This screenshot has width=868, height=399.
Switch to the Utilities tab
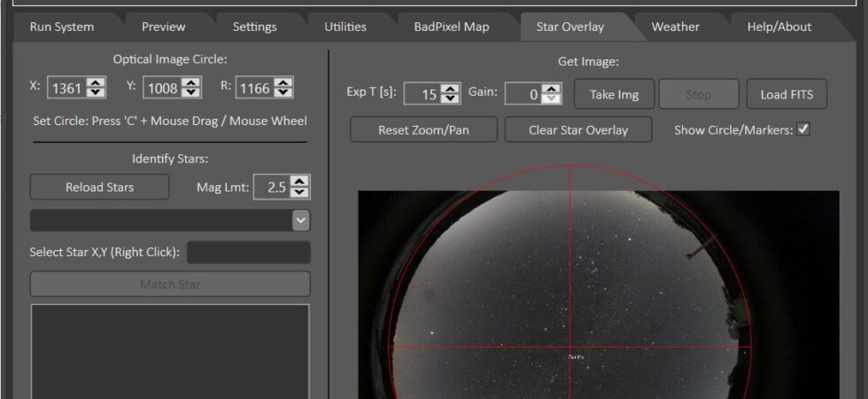(x=345, y=27)
